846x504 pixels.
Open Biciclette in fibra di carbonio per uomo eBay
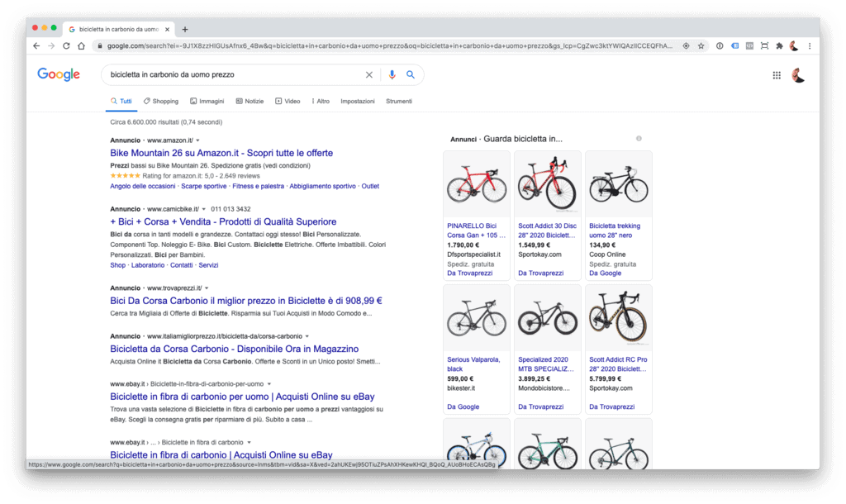[242, 397]
